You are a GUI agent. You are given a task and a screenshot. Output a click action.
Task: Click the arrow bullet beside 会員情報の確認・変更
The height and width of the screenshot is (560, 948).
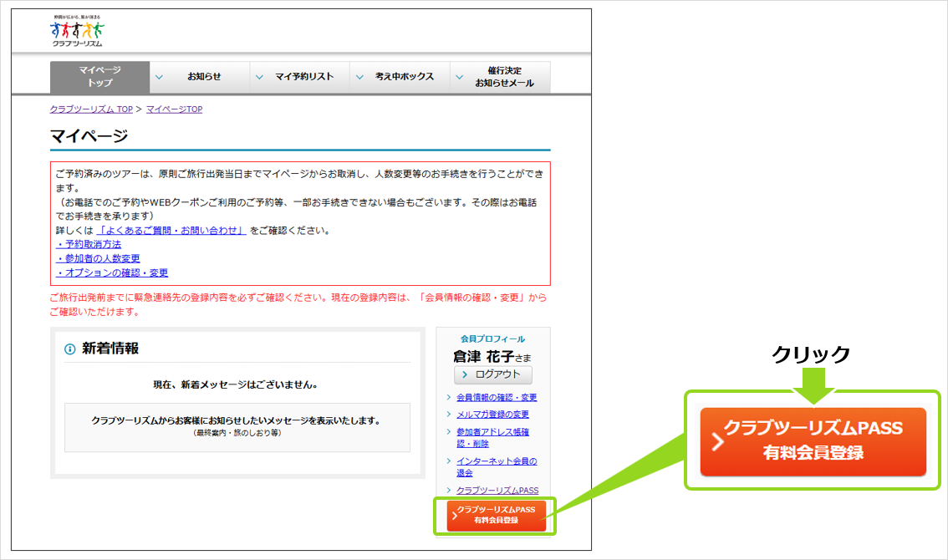tap(449, 398)
